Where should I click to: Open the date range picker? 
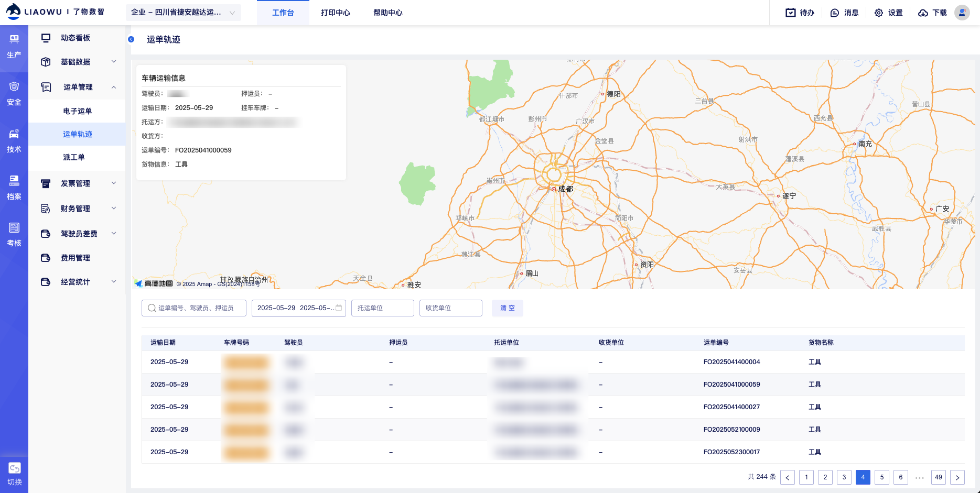pos(298,308)
